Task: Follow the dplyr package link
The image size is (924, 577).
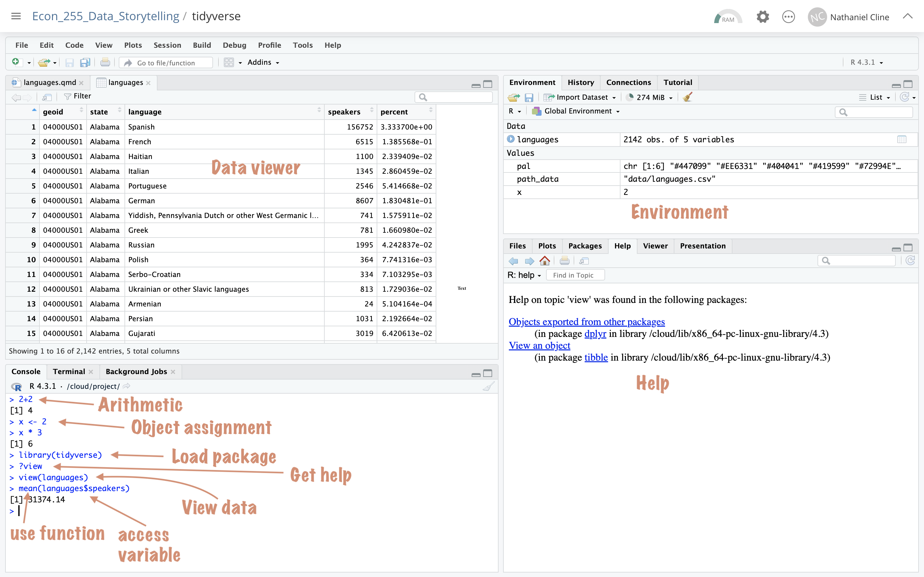Action: click(595, 333)
